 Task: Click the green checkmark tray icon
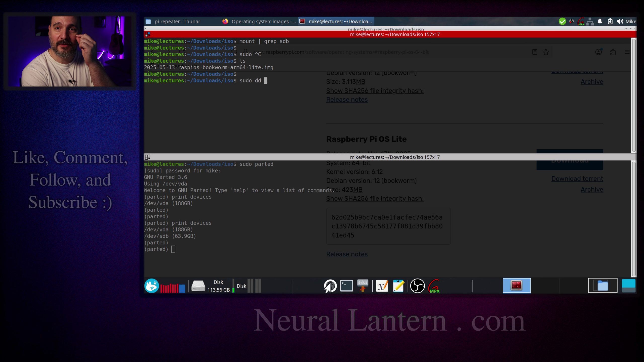(562, 21)
